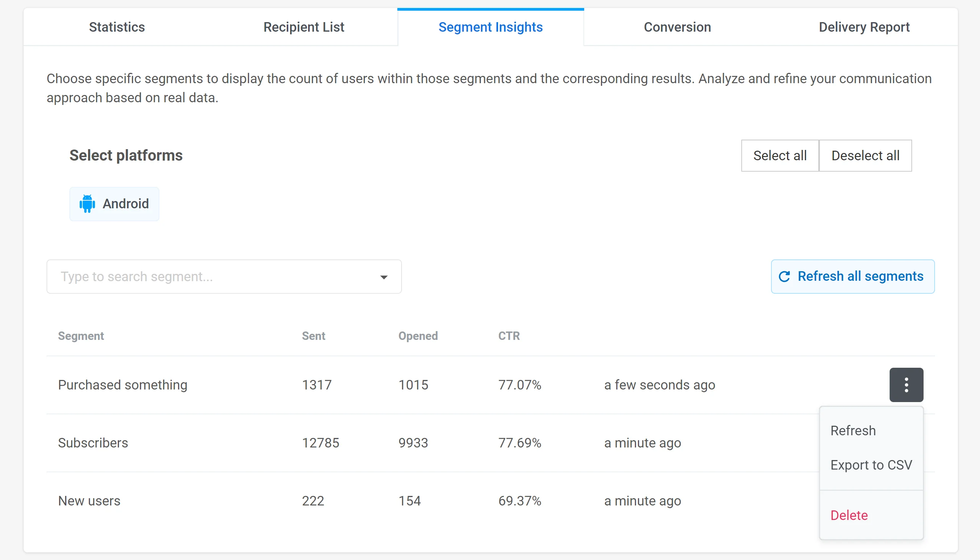
Task: View the Delivery Report tab
Action: tap(864, 27)
